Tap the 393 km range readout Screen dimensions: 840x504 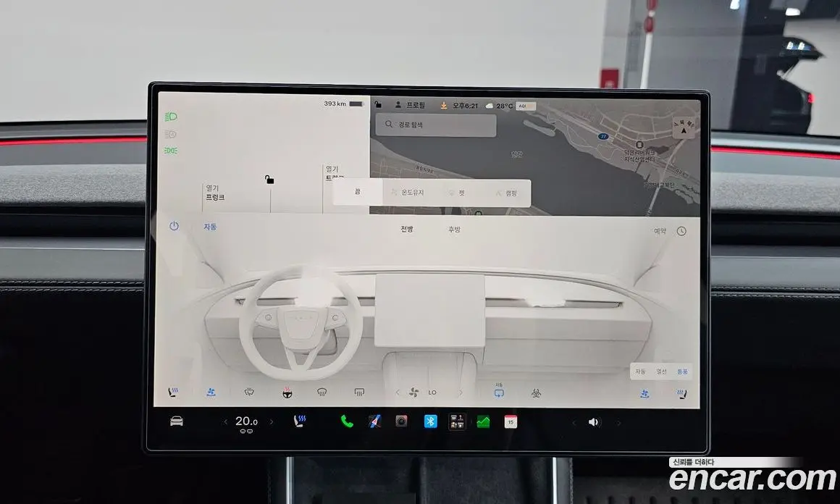click(x=335, y=104)
